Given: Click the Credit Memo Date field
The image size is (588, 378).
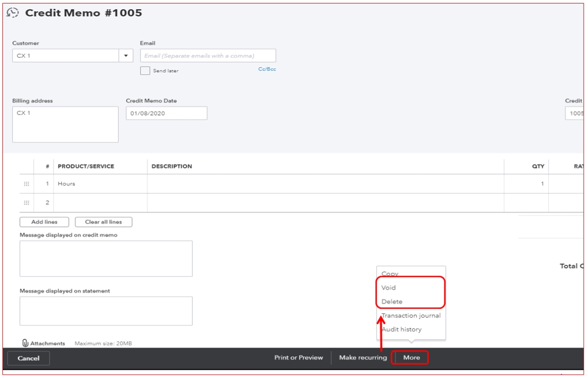Looking at the screenshot, I should point(166,113).
